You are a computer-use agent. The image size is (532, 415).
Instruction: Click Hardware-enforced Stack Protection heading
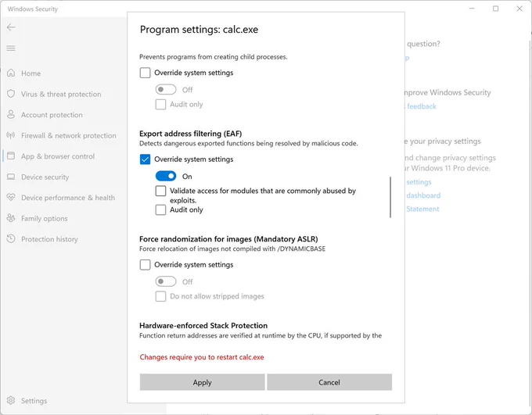[203, 325]
